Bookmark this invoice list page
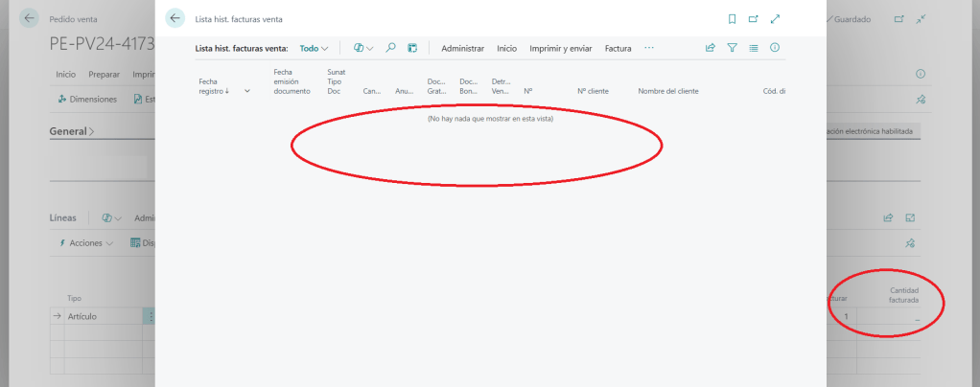Image resolution: width=980 pixels, height=387 pixels. (732, 19)
